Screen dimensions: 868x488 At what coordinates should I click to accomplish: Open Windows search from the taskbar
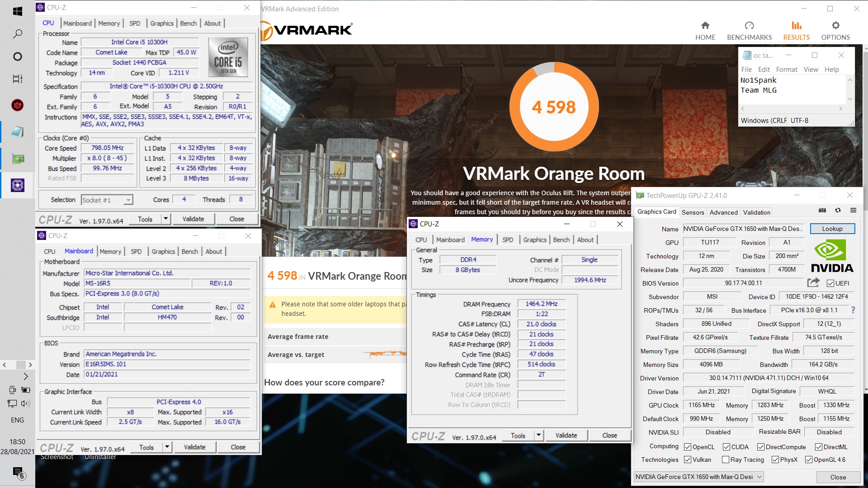coord(17,34)
